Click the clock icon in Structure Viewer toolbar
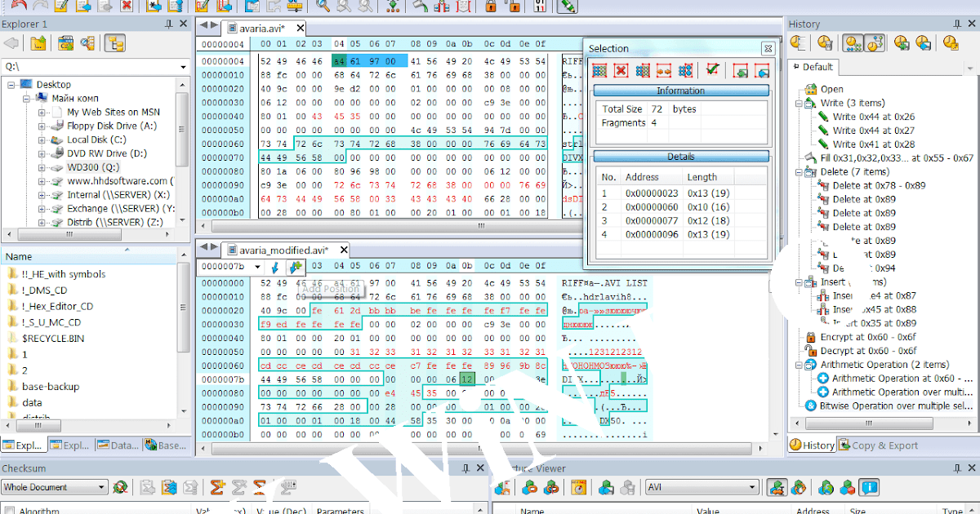The image size is (980, 514). click(x=579, y=487)
